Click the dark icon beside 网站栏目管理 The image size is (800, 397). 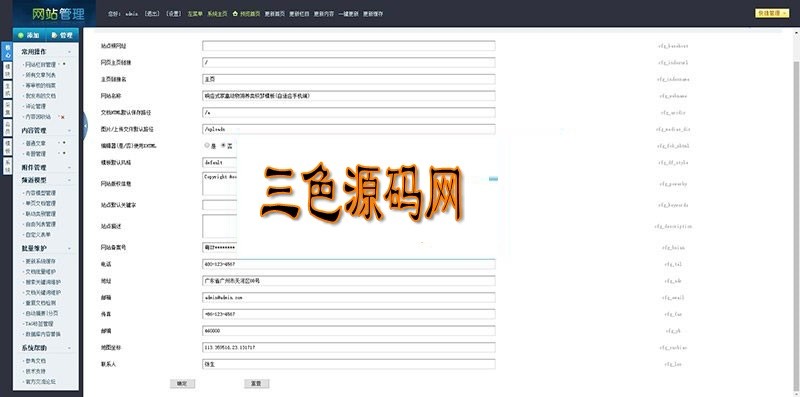64,64
